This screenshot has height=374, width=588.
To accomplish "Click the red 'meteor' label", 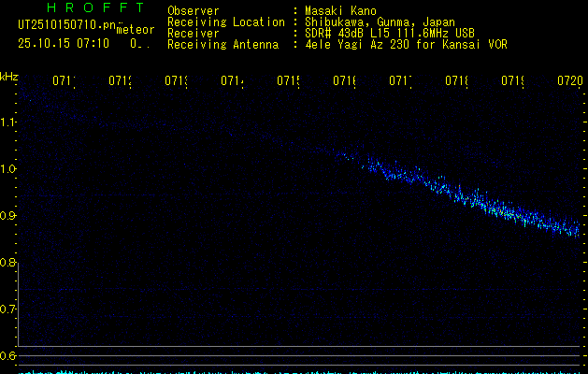I will click(x=135, y=30).
